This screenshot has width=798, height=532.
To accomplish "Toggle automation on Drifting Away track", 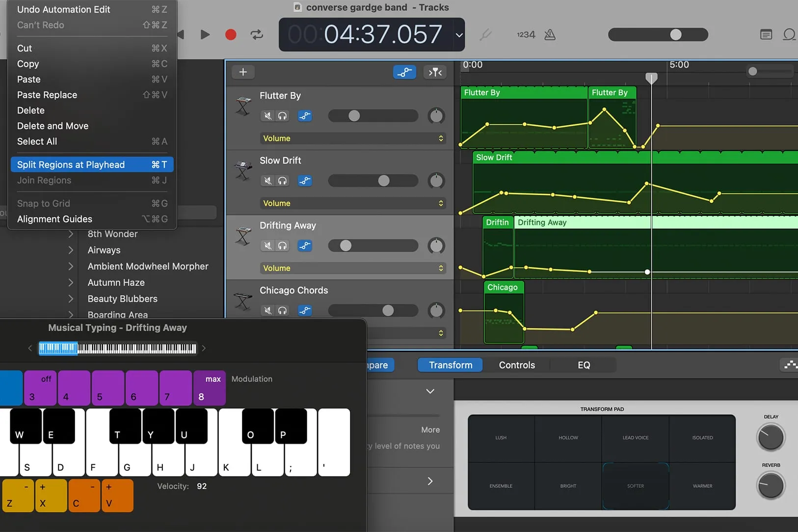I will point(305,245).
